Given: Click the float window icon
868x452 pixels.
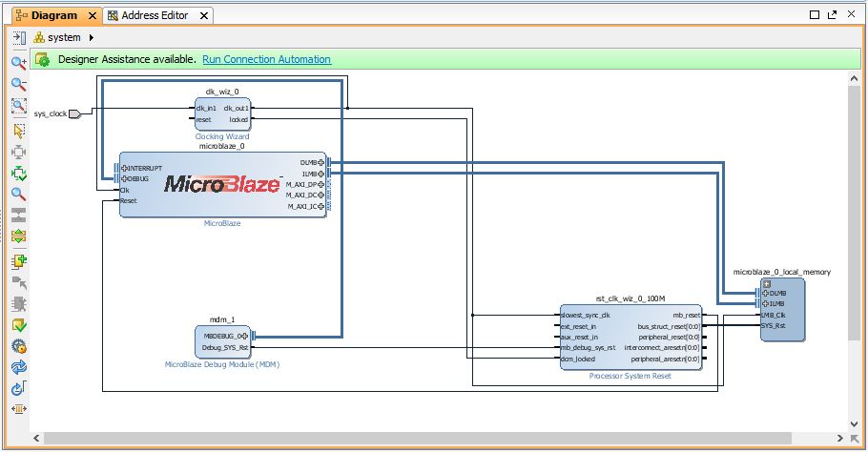Looking at the screenshot, I should tap(832, 15).
